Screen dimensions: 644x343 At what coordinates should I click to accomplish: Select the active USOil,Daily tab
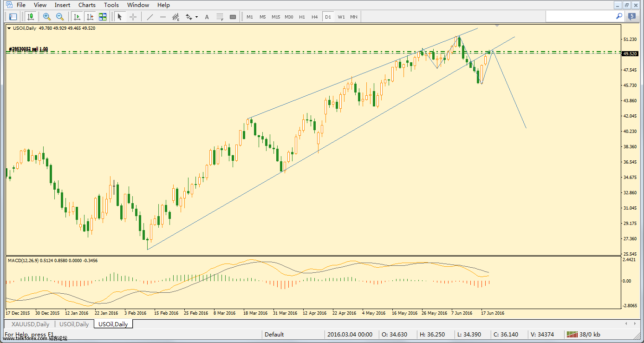[113, 324]
